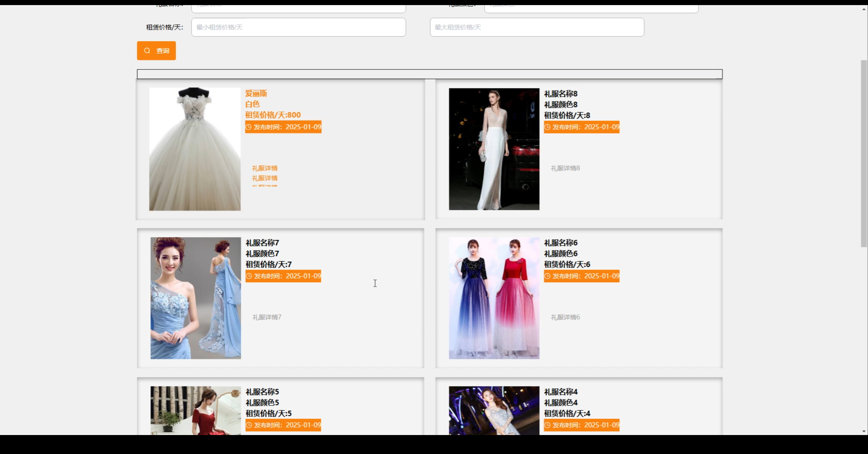This screenshot has height=454, width=868.
Task: Open the 礼服名称4 dress thumbnail
Action: coord(494,410)
